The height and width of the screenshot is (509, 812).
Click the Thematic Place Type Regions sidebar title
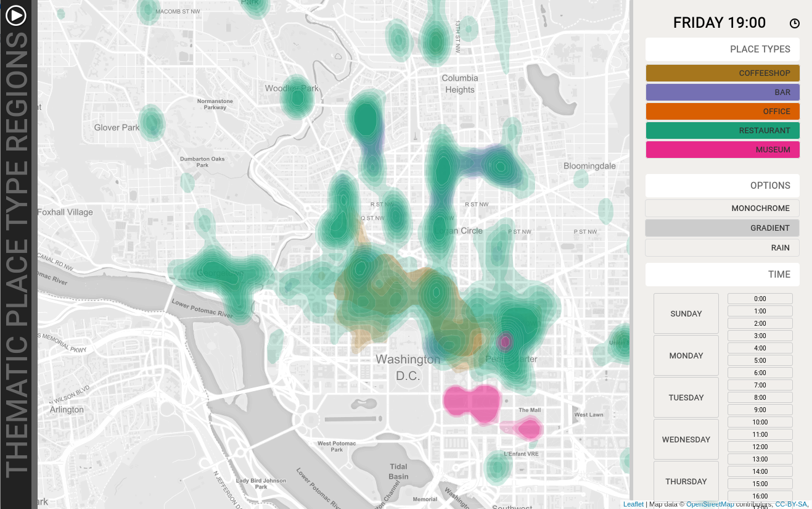(x=17, y=256)
